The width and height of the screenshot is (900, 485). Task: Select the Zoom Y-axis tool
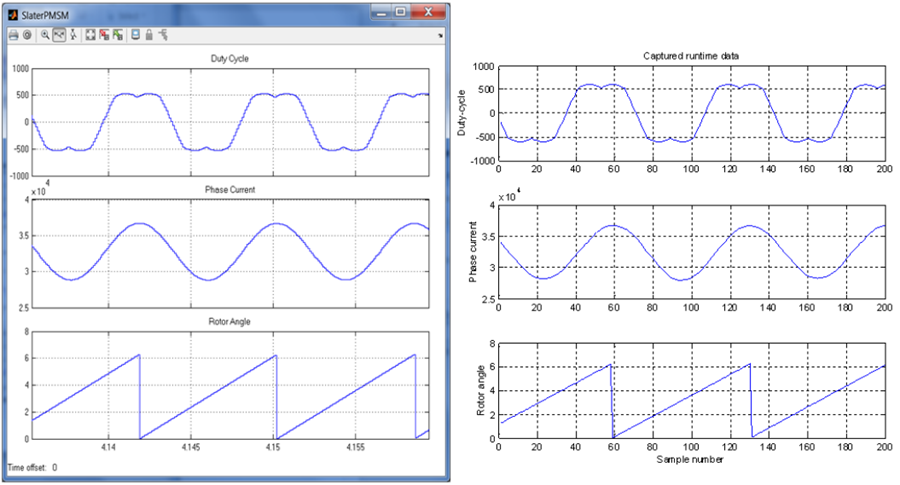73,35
